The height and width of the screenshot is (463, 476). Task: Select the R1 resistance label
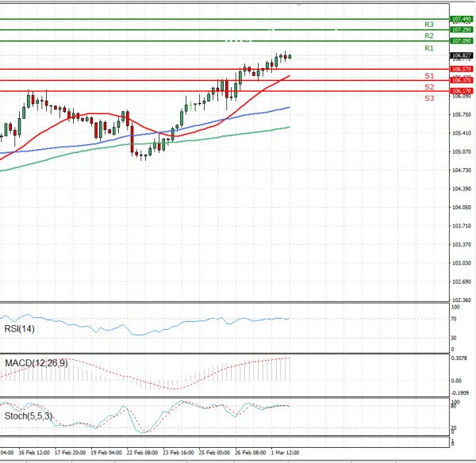point(429,48)
